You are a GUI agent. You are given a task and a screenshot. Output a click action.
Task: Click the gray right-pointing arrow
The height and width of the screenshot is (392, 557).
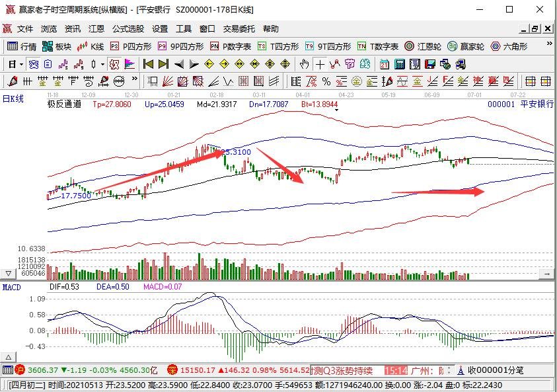[194, 64]
